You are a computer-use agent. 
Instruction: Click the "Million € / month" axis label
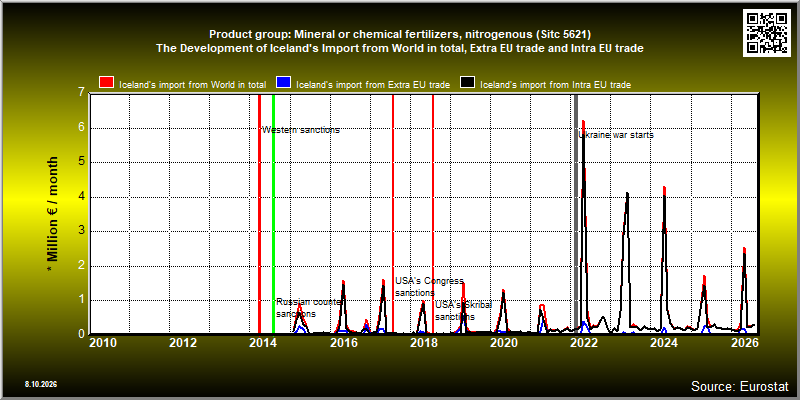[52, 214]
